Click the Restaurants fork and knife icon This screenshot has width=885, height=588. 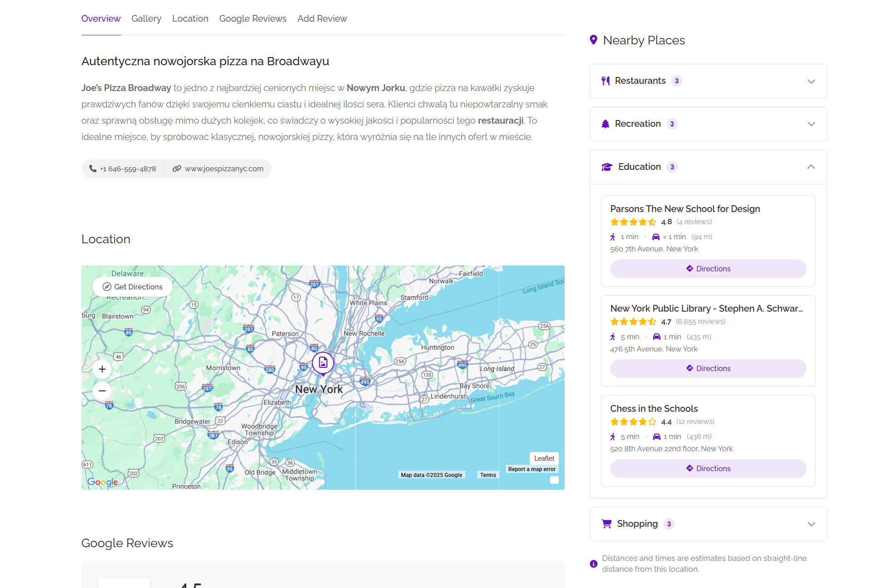click(x=605, y=81)
